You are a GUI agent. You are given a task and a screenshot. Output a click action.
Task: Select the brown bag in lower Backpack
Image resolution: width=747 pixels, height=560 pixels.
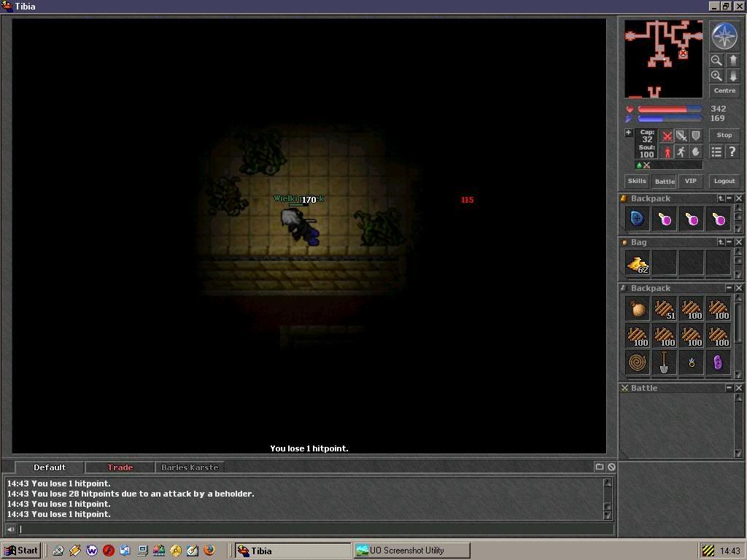[x=638, y=308]
